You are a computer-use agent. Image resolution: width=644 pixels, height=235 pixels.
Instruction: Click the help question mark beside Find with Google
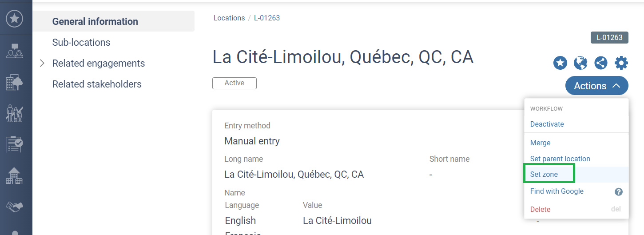pyautogui.click(x=619, y=192)
